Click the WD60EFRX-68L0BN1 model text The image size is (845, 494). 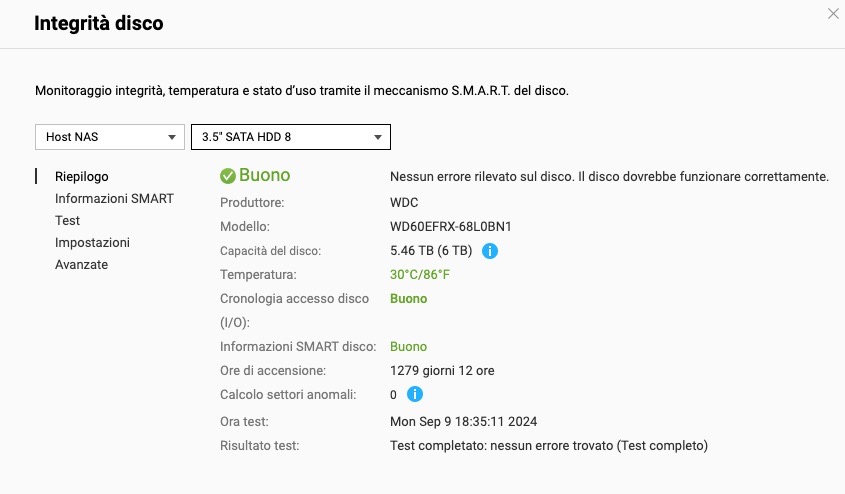point(450,227)
